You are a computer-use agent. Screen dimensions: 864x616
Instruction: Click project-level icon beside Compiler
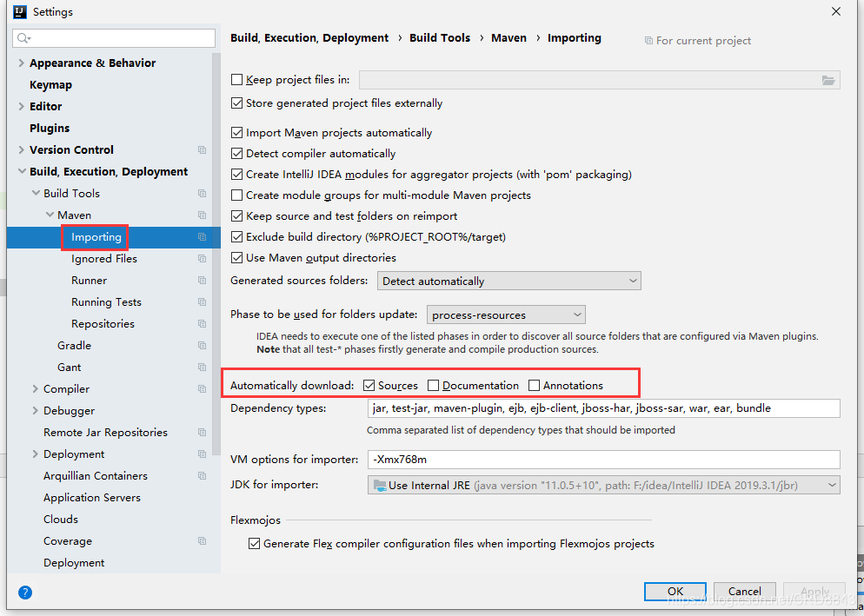pos(203,389)
